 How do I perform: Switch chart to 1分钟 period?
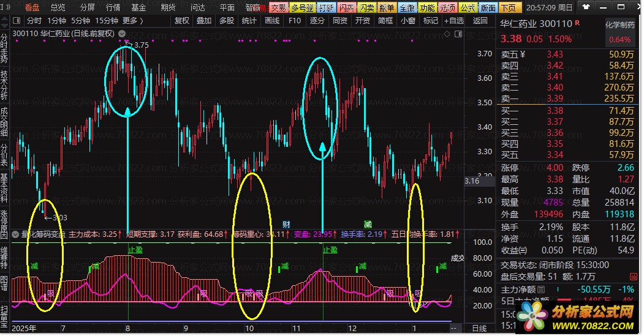pyautogui.click(x=56, y=21)
